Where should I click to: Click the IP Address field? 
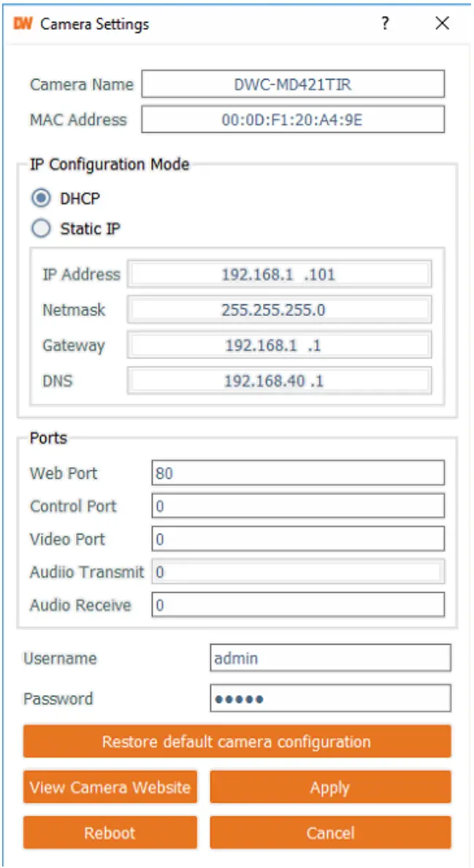pyautogui.click(x=279, y=274)
